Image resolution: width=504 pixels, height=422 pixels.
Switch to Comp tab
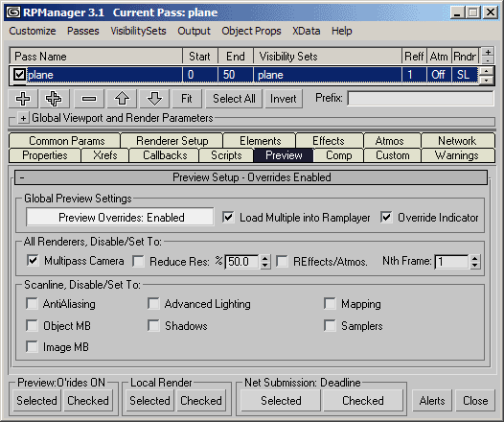click(338, 155)
